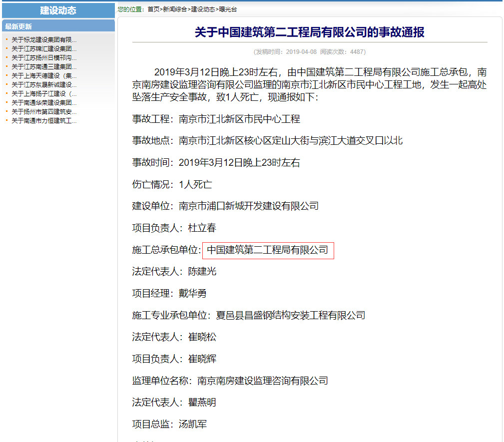Open sidebar link 关于江苏扬州日模邗沟...

tap(44, 58)
